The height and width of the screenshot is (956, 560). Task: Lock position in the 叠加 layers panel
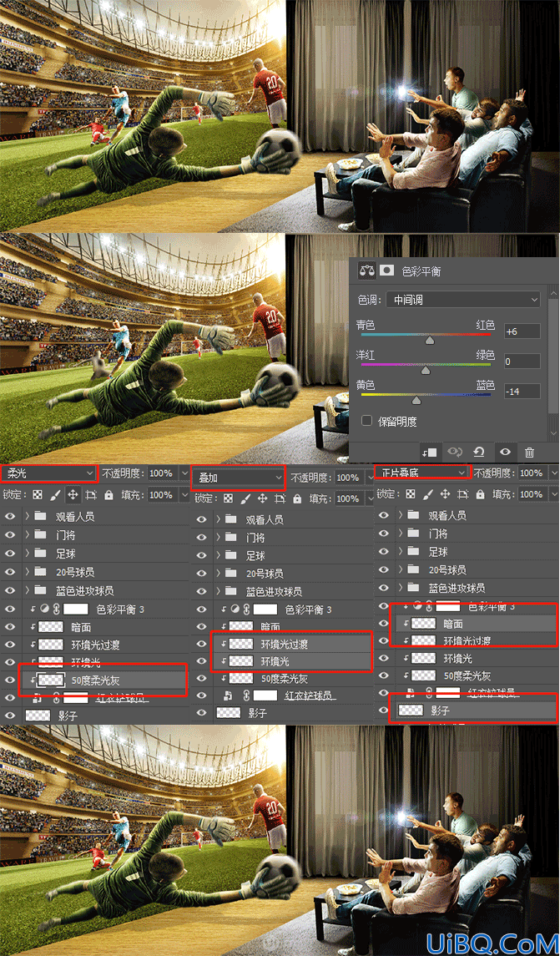263,498
